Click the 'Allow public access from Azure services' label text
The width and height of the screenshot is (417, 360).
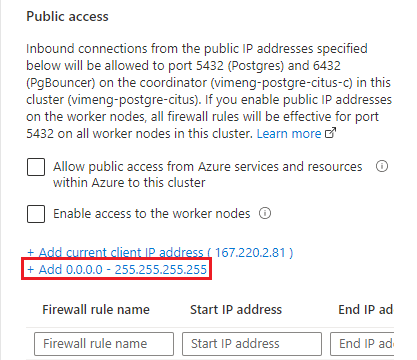[x=207, y=174]
